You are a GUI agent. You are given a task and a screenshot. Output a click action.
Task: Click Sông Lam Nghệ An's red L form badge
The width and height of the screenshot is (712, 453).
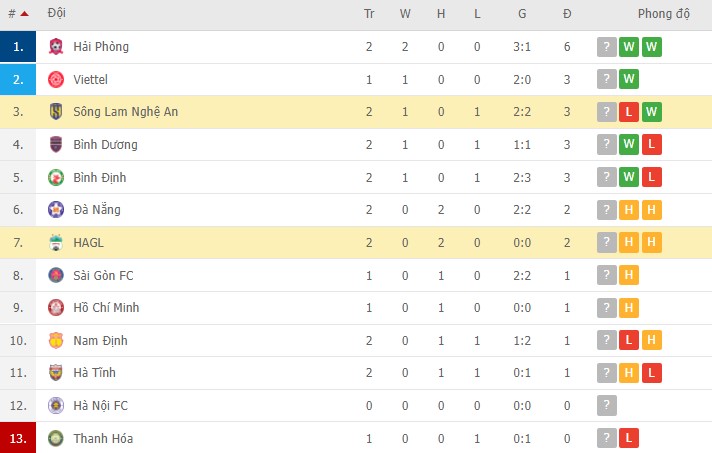point(629,112)
